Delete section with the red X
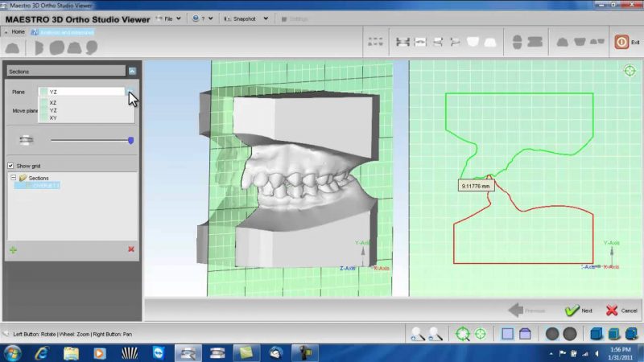This screenshot has height=362, width=644. click(x=131, y=249)
